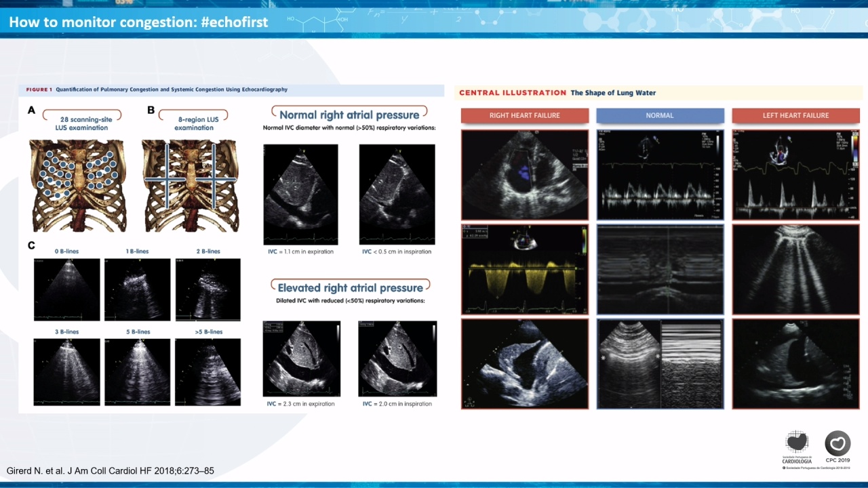Viewport: 868px width, 488px height.
Task: Click the 'IVC = 2.0 cm in inspiration' echo image
Action: tap(397, 359)
